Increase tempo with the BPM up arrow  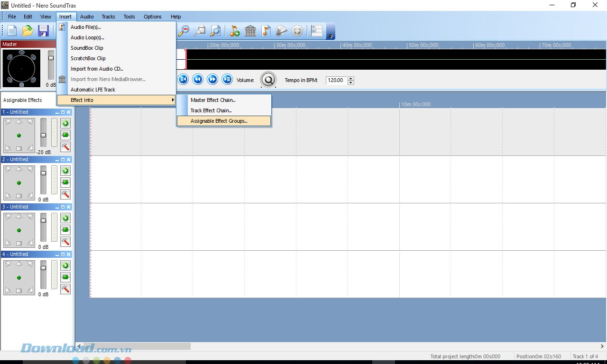pos(351,78)
